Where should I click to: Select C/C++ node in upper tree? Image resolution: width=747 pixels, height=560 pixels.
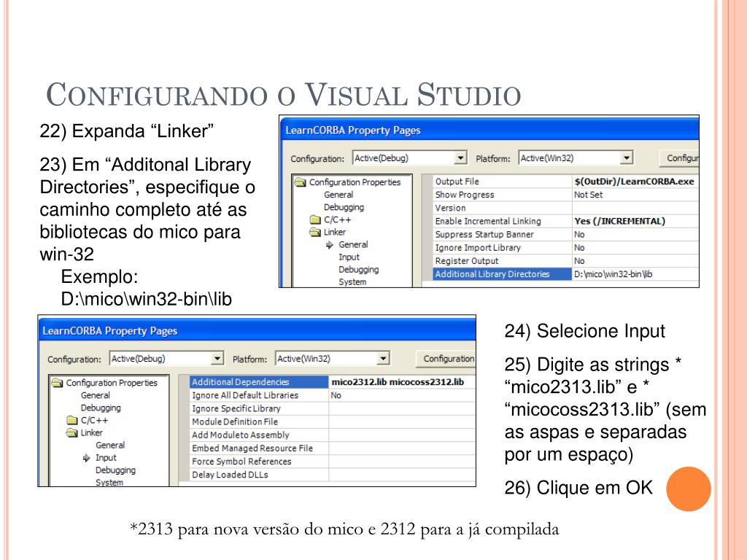click(337, 219)
